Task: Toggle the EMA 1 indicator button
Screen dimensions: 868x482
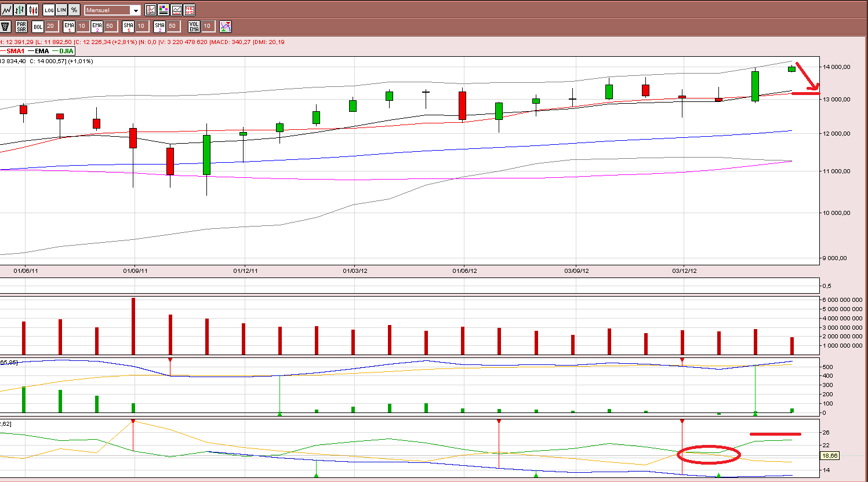Action: tap(69, 26)
